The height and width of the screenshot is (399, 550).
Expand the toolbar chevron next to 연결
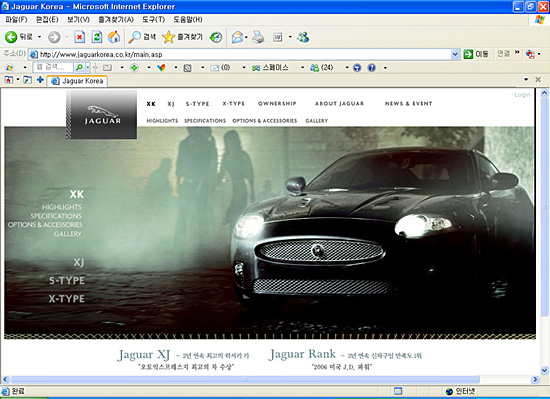[x=517, y=53]
